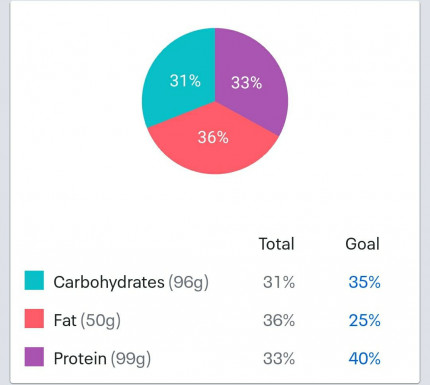Click the Carbohydrates 31% total value
This screenshot has height=385, width=430.
[x=279, y=282]
